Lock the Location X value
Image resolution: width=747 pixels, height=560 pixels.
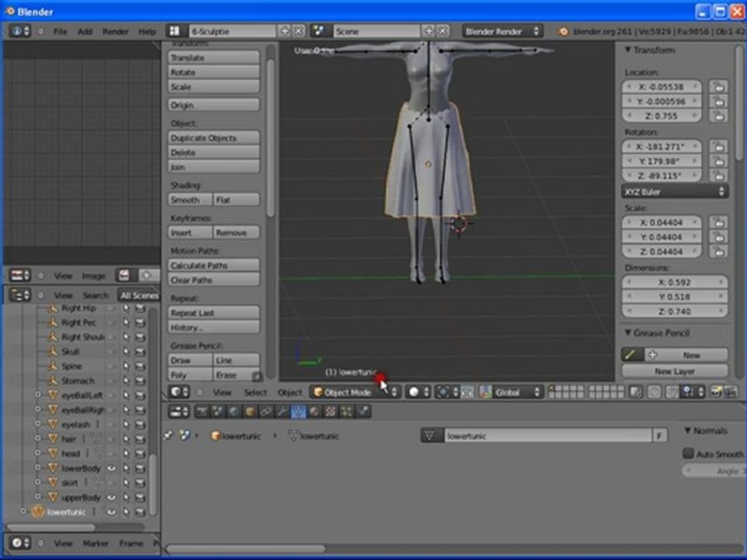[718, 87]
